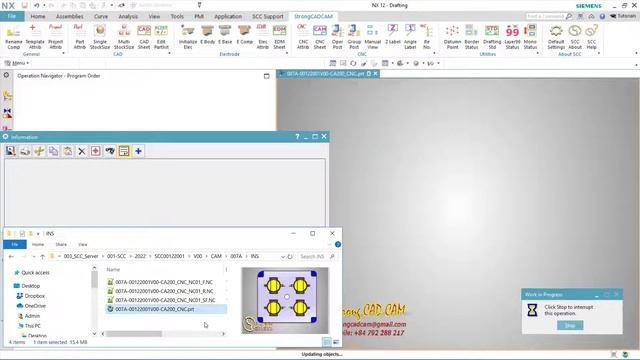Expand the About SCC group options arrow
Image resolution: width=640 pixels, height=360 pixels.
click(598, 53)
